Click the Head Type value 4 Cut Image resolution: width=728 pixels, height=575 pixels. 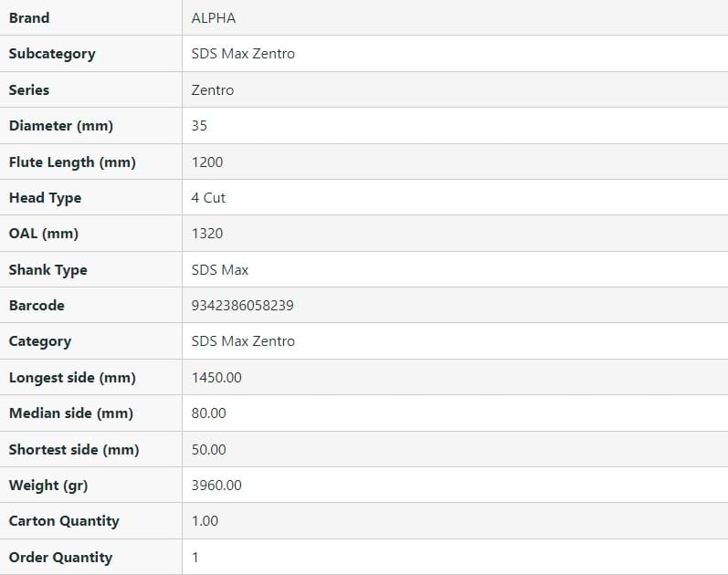point(208,198)
